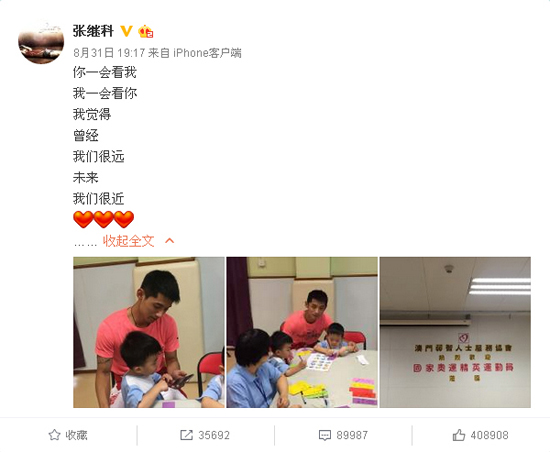This screenshot has width=550, height=452.
Task: Open comments via speech bubble icon
Action: coord(324,436)
